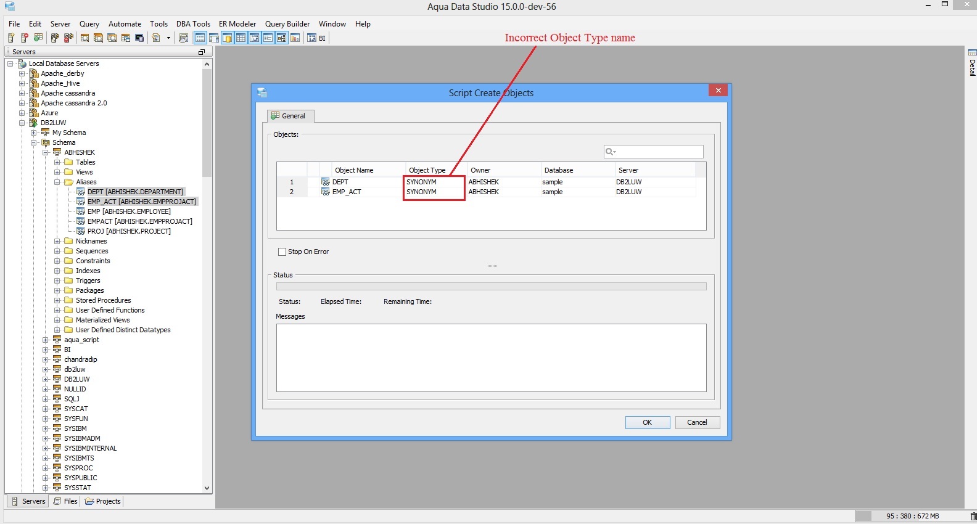Click the My Schema node icon
This screenshot has width=980, height=524.
(x=46, y=133)
